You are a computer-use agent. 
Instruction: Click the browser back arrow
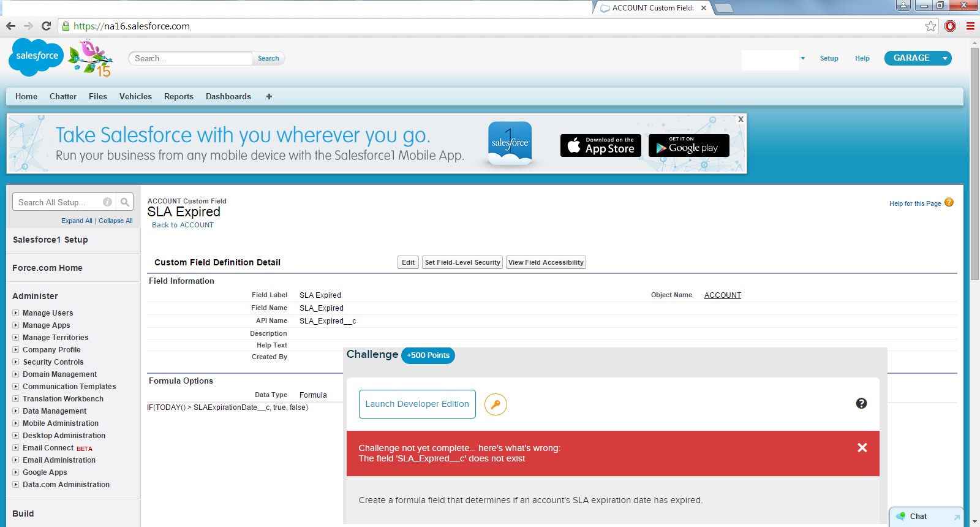point(10,26)
